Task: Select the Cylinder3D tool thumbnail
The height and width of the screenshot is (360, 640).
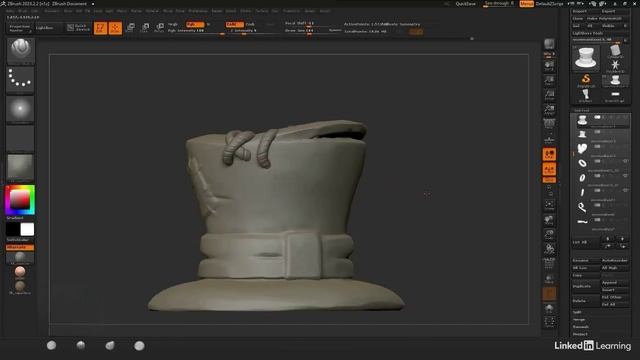Action: tap(615, 51)
